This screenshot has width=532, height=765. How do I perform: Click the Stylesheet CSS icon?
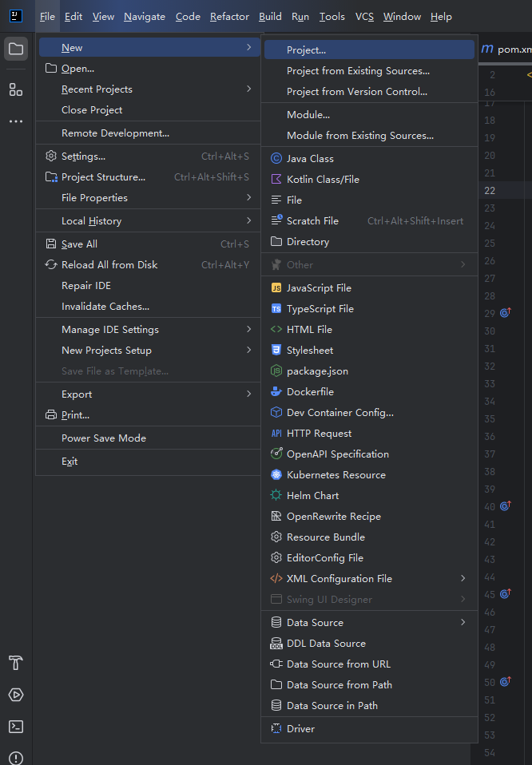click(x=276, y=350)
